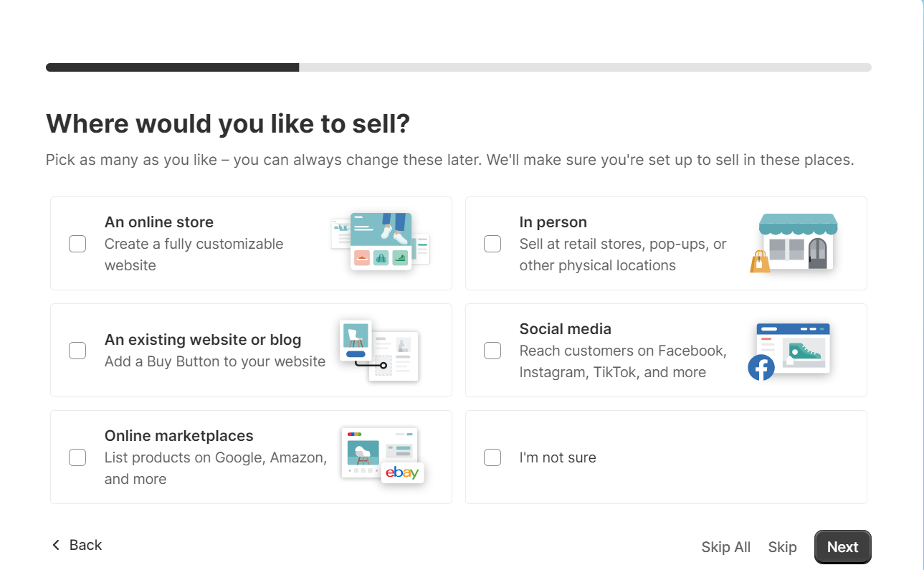This screenshot has height=570, width=924.
Task: Select the Social media checkbox
Action: pyautogui.click(x=492, y=351)
